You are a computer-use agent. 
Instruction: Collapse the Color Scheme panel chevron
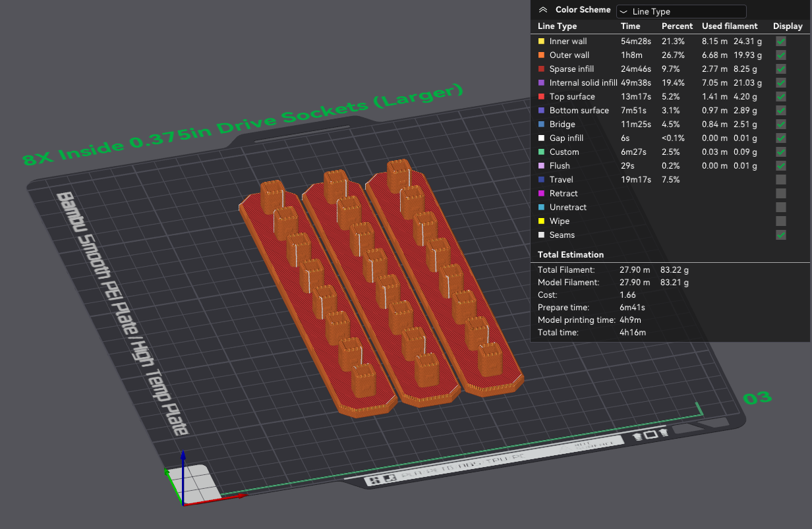click(543, 10)
